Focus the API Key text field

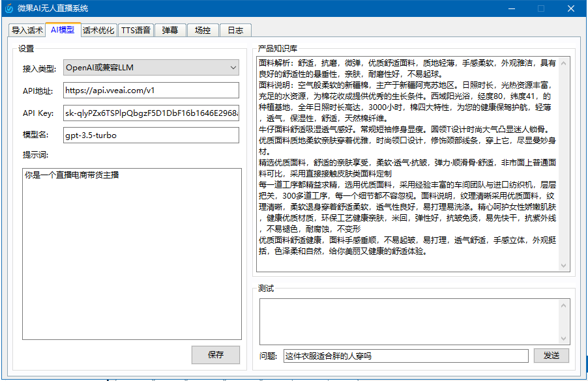(151, 113)
